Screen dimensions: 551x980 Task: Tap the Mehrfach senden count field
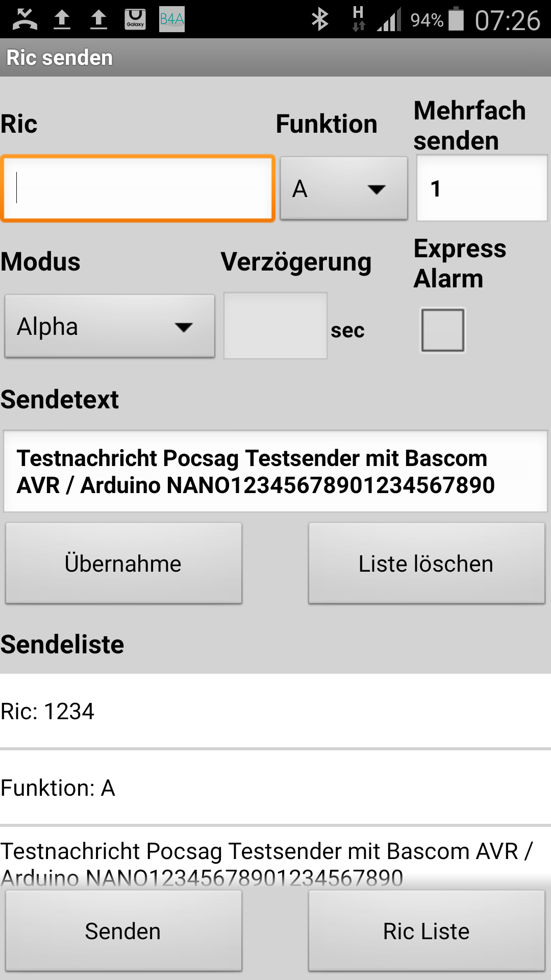click(482, 188)
